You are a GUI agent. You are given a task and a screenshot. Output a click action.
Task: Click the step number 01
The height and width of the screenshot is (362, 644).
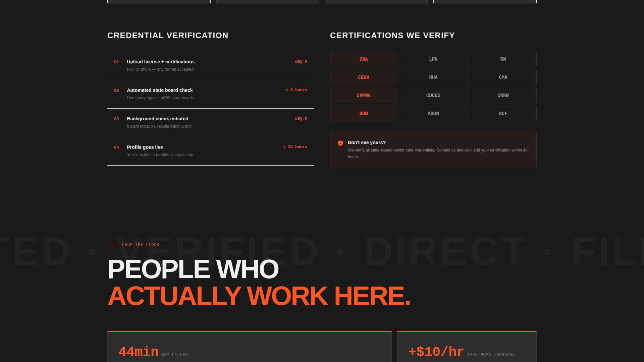point(116,62)
